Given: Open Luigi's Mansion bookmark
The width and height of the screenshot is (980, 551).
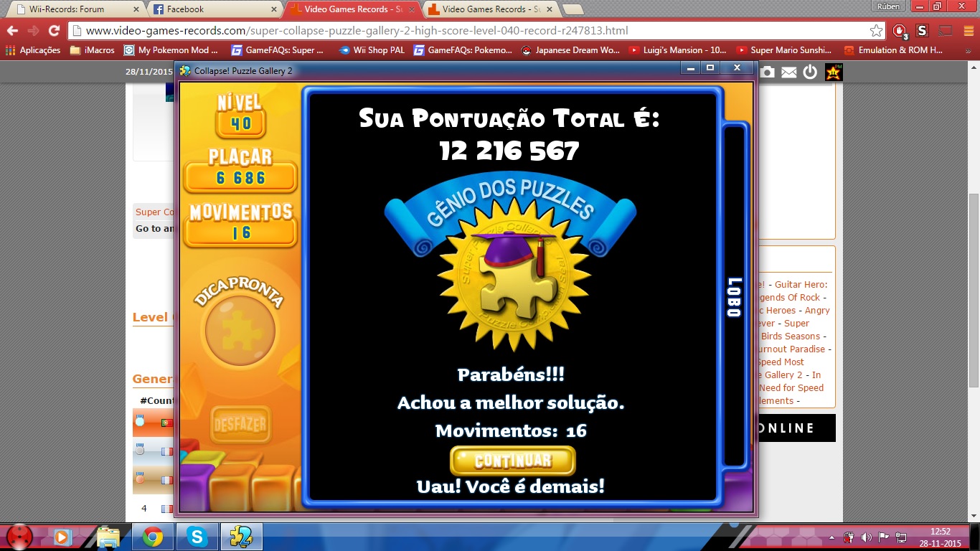Looking at the screenshot, I should point(678,50).
